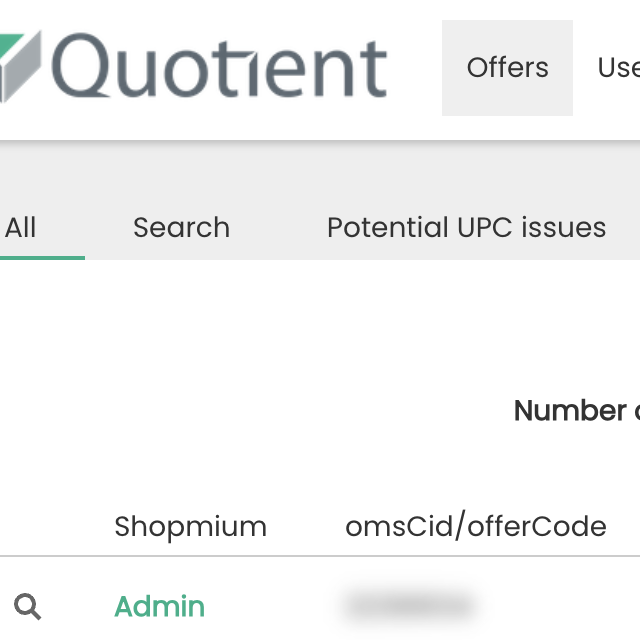640x640 pixels.
Task: Follow the green Admin link
Action: coord(159,607)
